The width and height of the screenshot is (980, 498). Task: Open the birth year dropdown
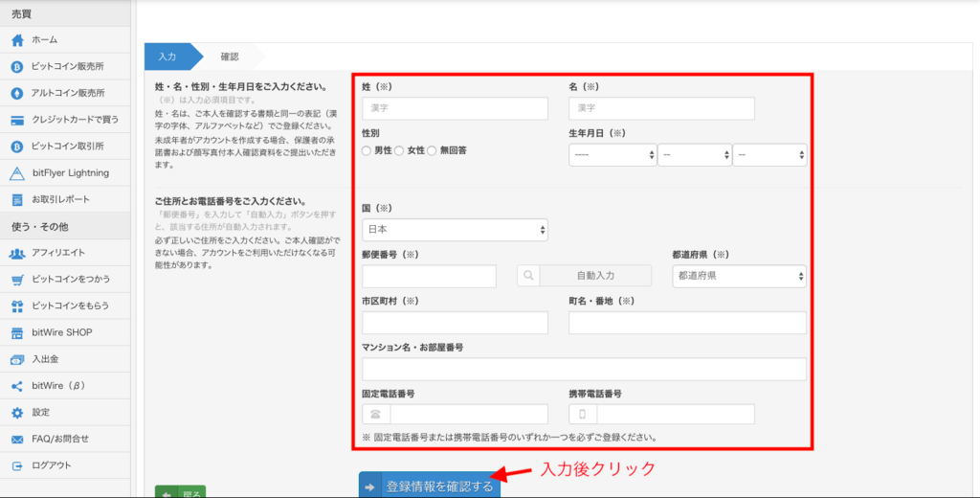[x=612, y=154]
